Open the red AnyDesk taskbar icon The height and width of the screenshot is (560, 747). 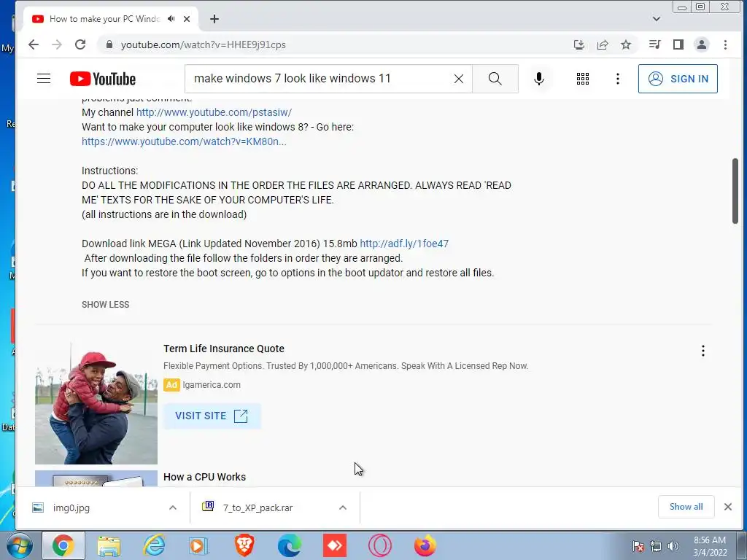point(335,545)
